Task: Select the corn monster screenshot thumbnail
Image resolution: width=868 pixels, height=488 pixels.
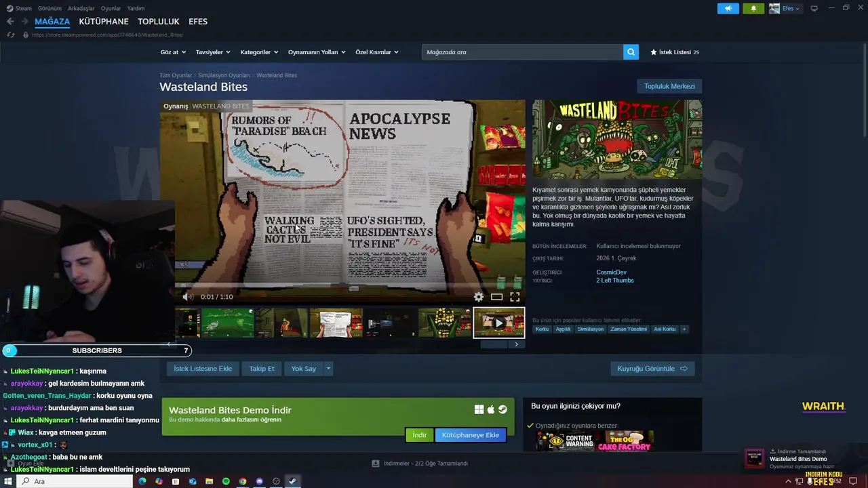Action: [445, 323]
